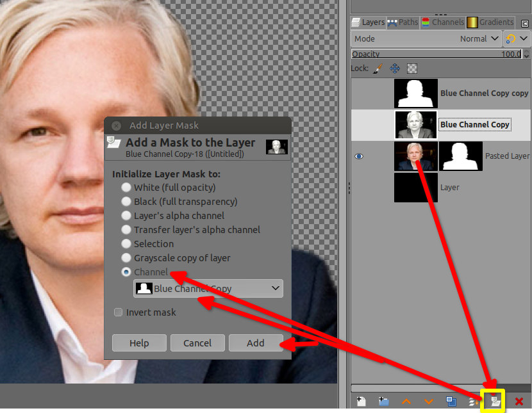Set layer opacity on the Opacity slider
The image size is (532, 413).
[x=436, y=54]
